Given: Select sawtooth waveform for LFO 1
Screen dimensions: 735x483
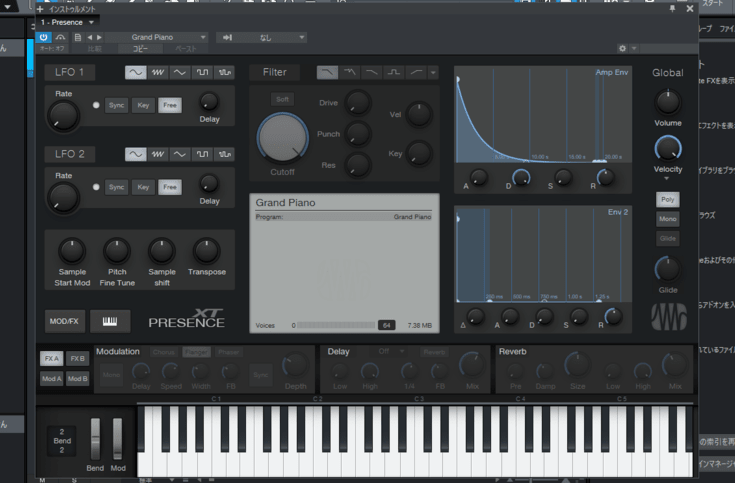Looking at the screenshot, I should tap(158, 72).
